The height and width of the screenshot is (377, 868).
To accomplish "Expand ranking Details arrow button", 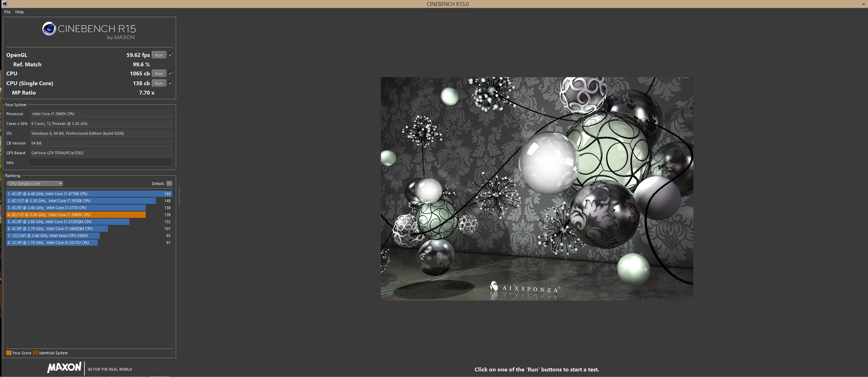I will (169, 184).
